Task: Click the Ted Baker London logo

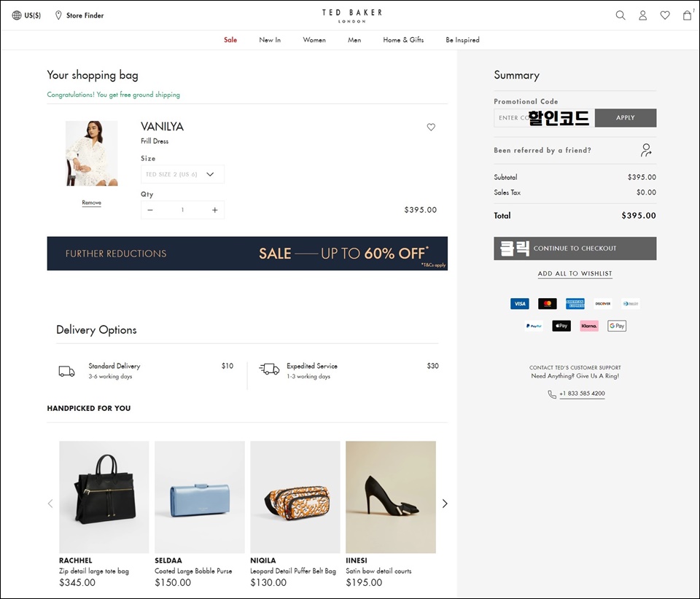Action: click(351, 15)
